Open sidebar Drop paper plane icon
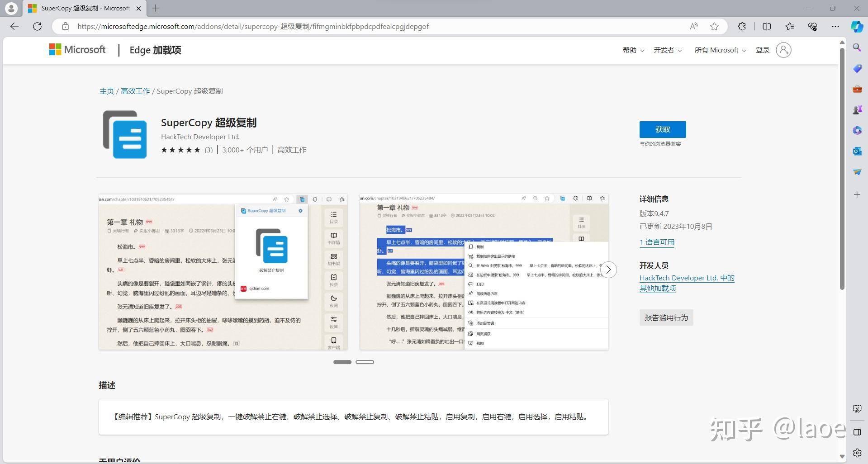The width and height of the screenshot is (868, 464). point(857,172)
